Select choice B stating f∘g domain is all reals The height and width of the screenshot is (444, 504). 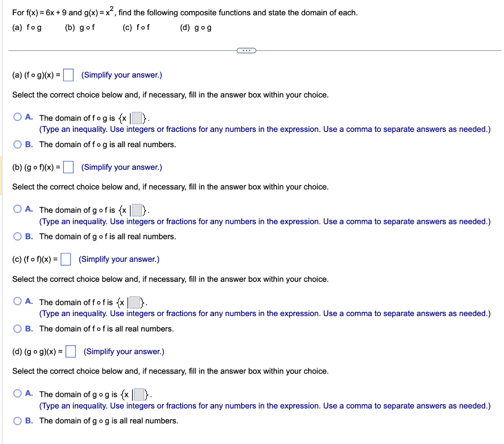tap(17, 144)
